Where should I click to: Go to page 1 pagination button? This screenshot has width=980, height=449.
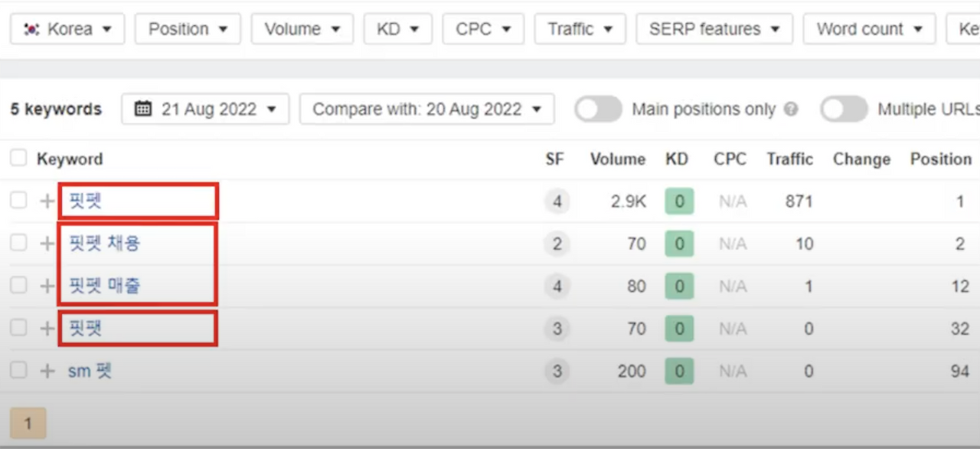point(28,424)
